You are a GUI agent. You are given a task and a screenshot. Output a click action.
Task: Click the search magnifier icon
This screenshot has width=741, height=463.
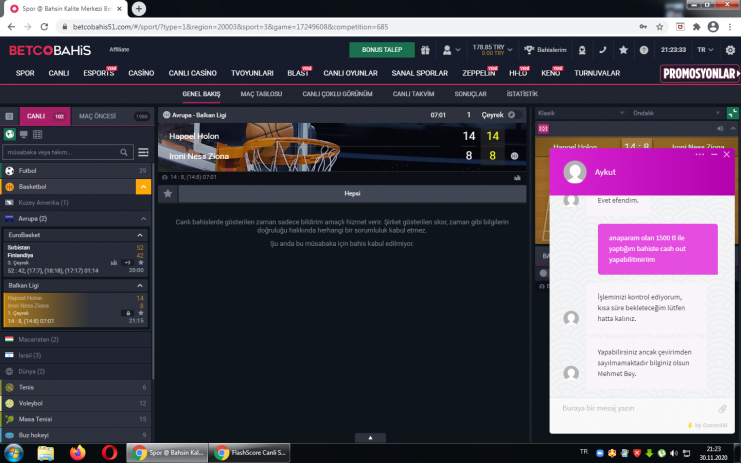tap(123, 152)
